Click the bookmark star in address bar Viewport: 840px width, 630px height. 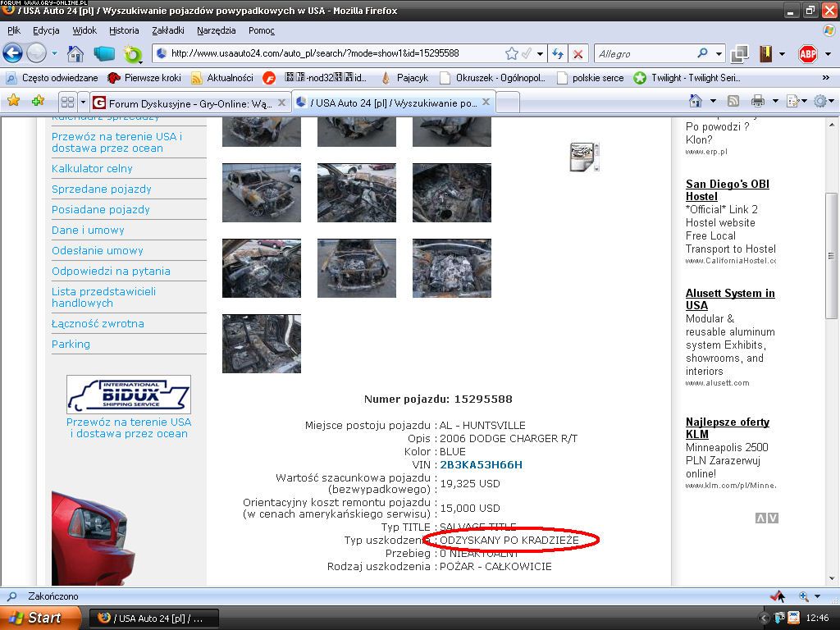point(512,53)
